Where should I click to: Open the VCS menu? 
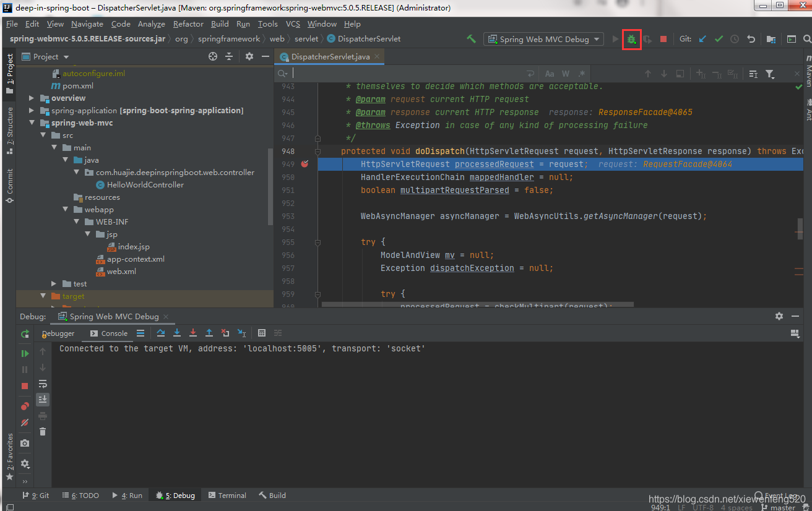coord(293,24)
